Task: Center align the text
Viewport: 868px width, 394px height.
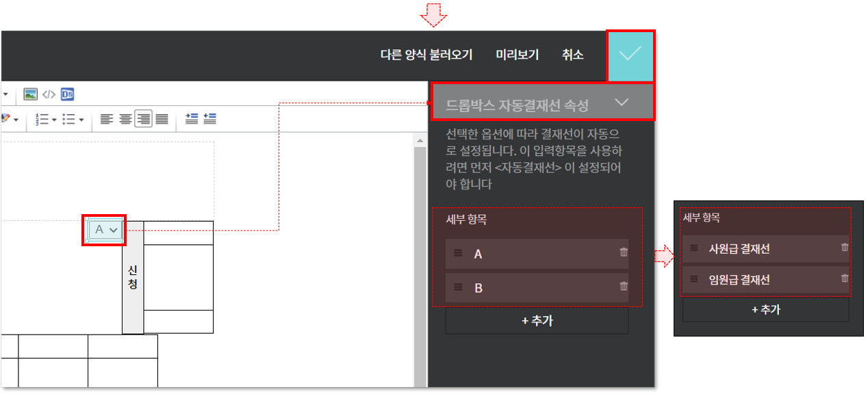Action: click(125, 119)
